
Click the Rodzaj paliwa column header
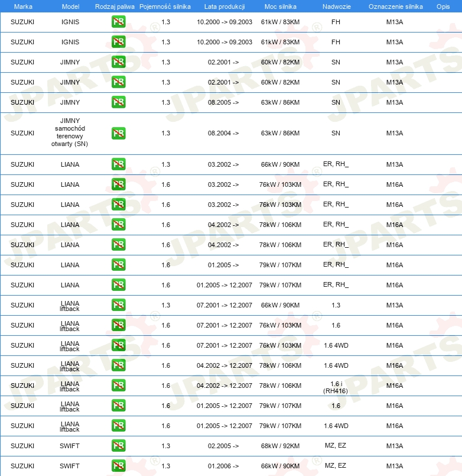pos(115,7)
